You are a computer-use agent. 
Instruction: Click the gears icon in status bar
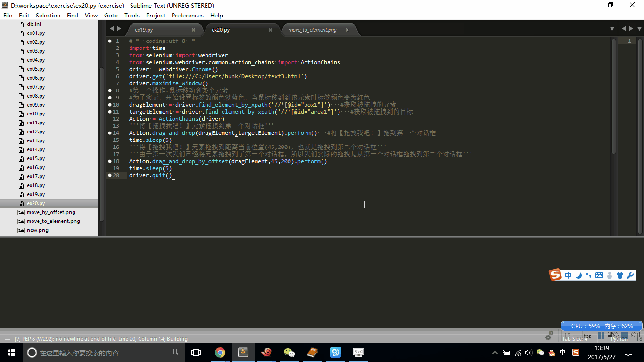pos(549,337)
